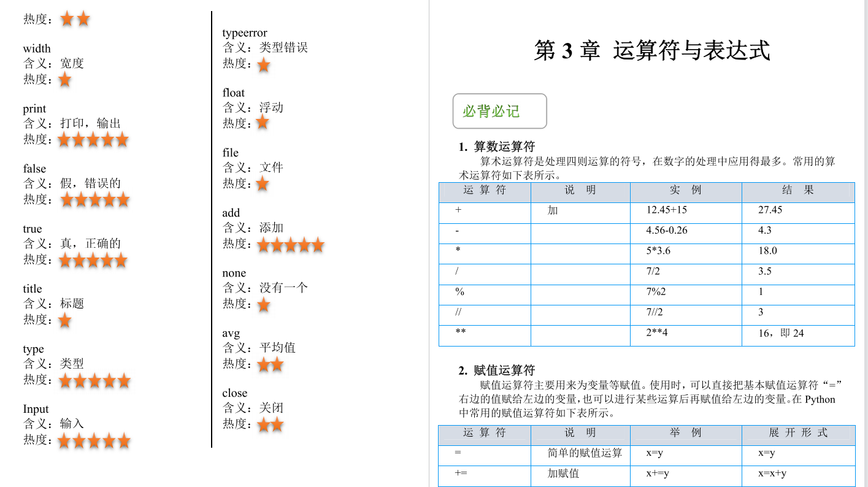
Task: Click the 5*3.6 example cell
Action: (x=686, y=254)
